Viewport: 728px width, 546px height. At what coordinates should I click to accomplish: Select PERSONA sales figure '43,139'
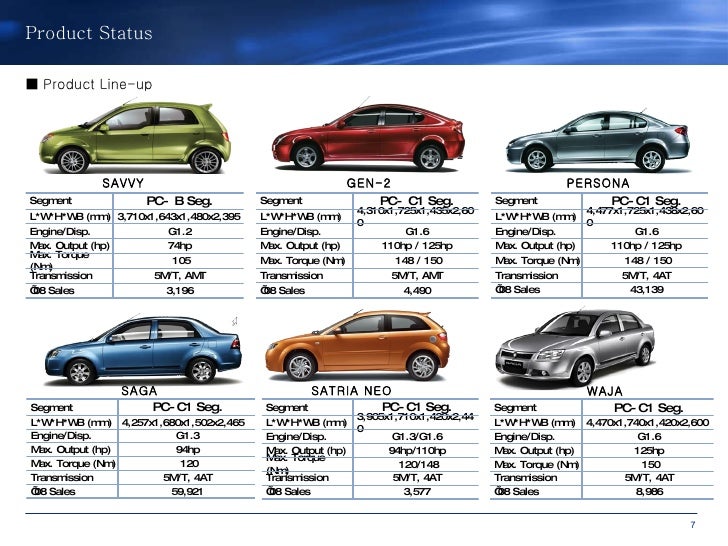click(x=647, y=290)
